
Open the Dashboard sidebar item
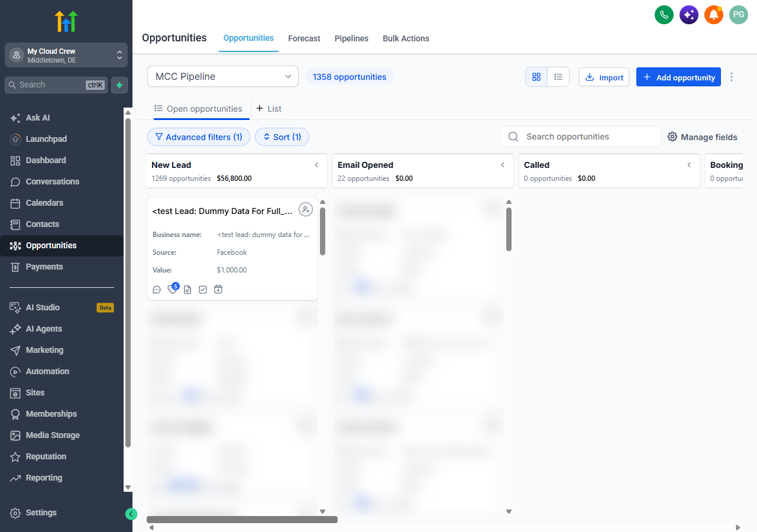point(62,160)
